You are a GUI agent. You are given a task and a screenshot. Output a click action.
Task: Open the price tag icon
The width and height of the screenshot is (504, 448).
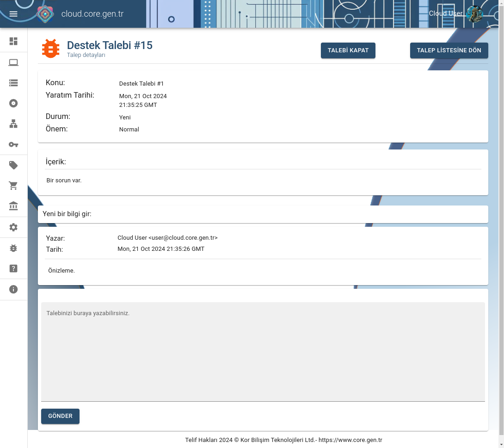13,165
